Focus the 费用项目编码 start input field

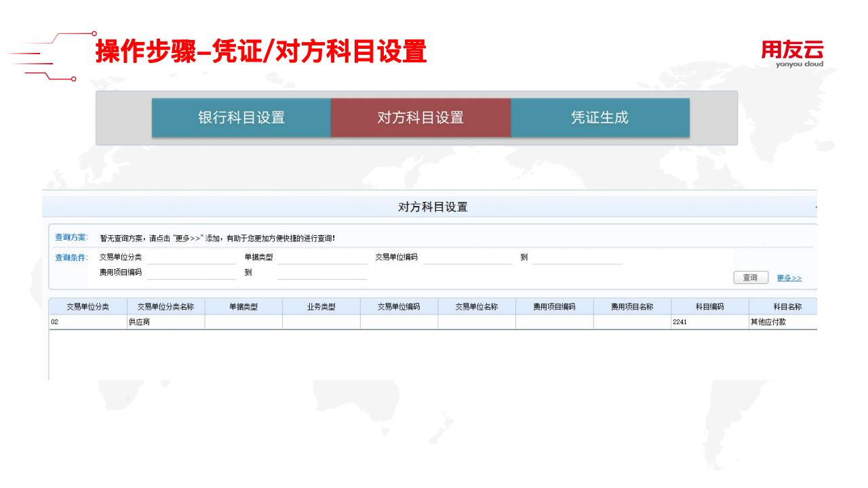pos(191,273)
